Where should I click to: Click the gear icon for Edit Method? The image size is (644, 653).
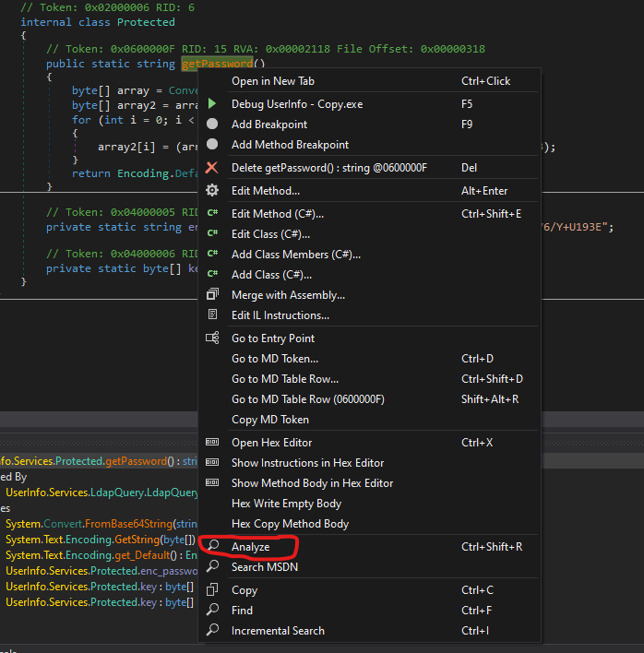212,190
